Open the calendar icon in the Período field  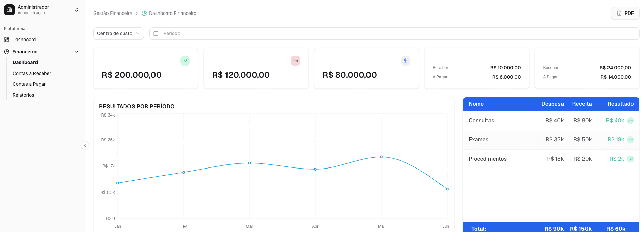[156, 33]
